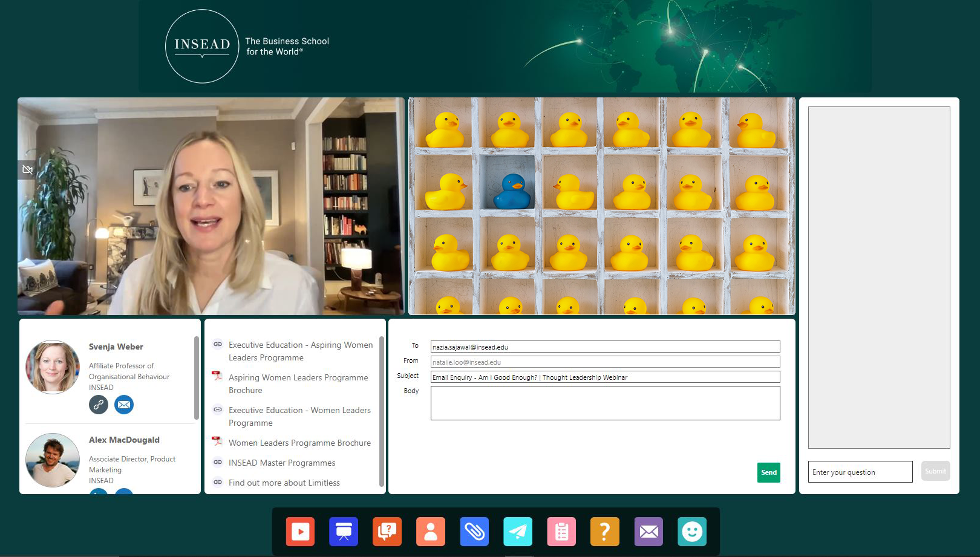
Task: Send the email enquiry
Action: coord(768,472)
